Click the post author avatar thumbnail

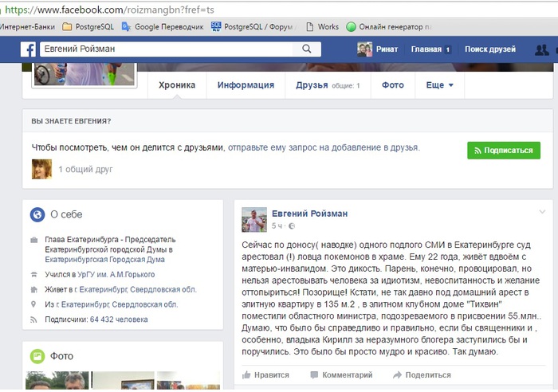[x=254, y=220]
